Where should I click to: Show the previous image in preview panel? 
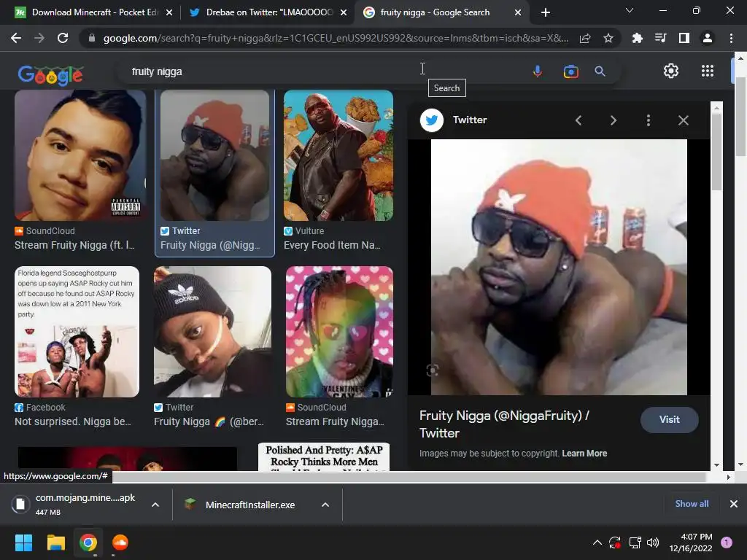[x=578, y=120]
